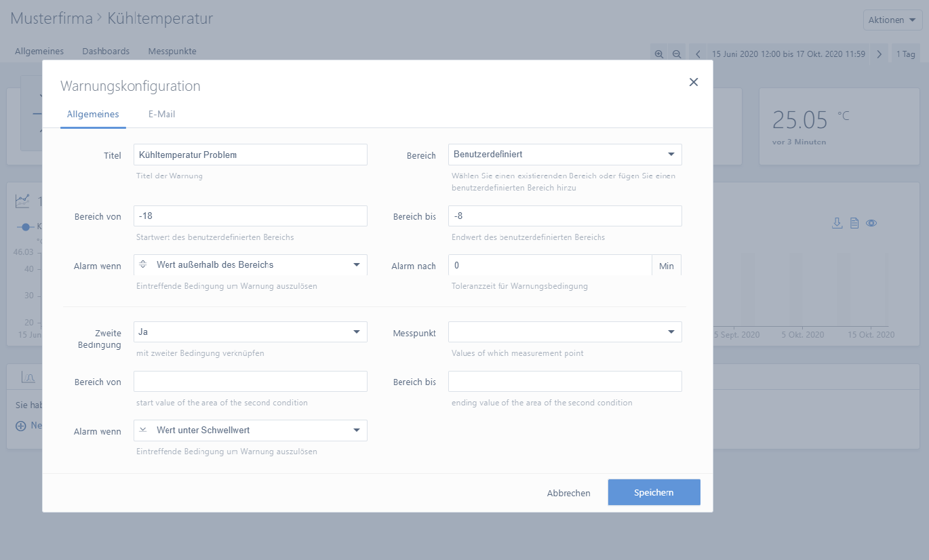Open the Aktionen menu button
Screen dimensions: 929x560
[x=892, y=20]
